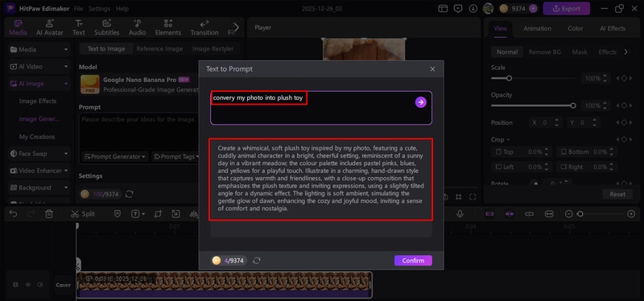Open the Prompt Tags dropdown
644x301 pixels.
(175, 156)
